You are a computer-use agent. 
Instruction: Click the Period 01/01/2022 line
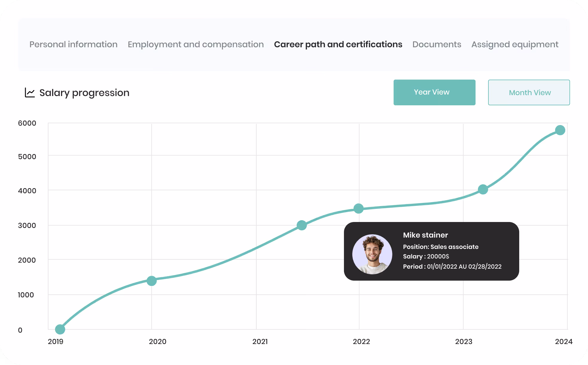coord(452,266)
